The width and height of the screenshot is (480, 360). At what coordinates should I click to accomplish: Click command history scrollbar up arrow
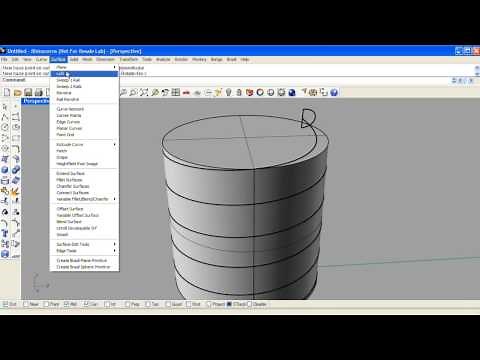tap(477, 68)
